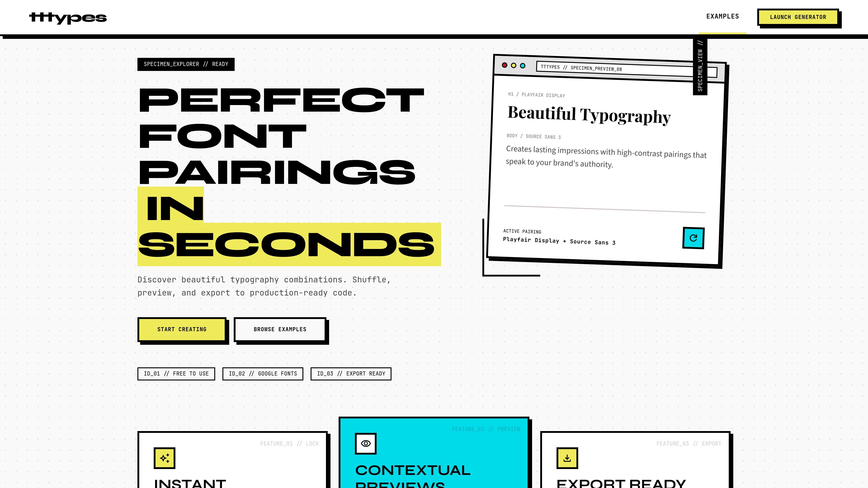Click the FEATURE_01 // LOCK label
Image resolution: width=868 pixels, height=488 pixels.
pos(289,443)
